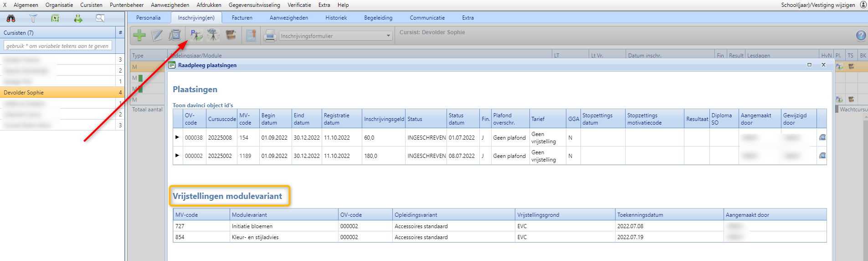This screenshot has width=868, height=261.
Task: Click the Wachtcursus panel header
Action: point(853,110)
